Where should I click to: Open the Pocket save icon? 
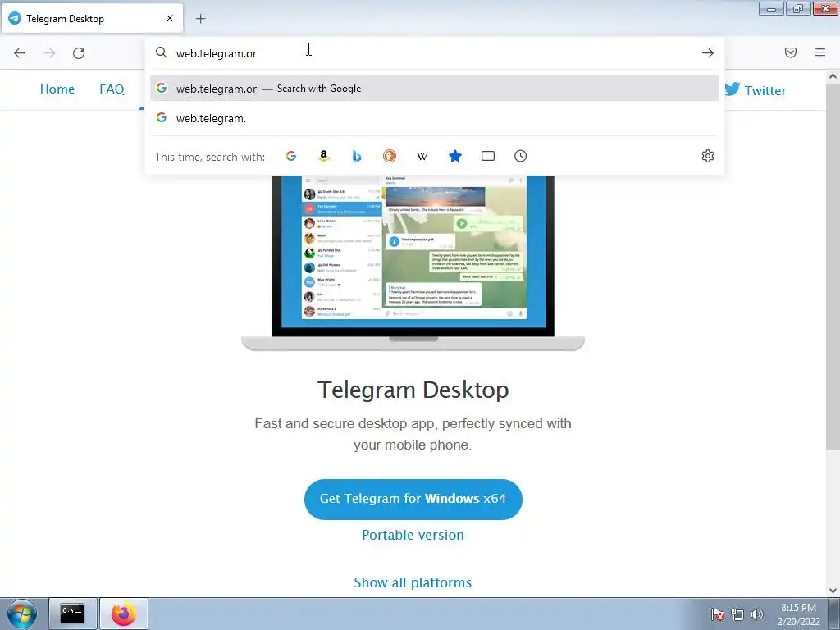point(791,52)
